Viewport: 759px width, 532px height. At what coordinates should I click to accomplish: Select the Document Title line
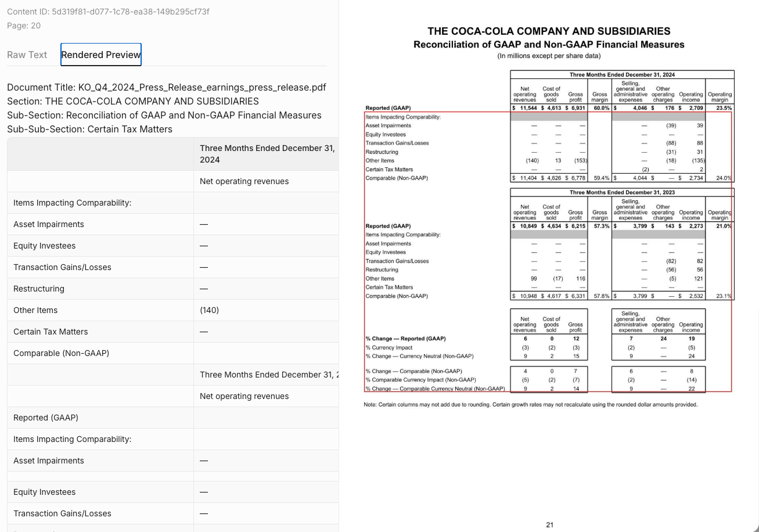click(167, 87)
